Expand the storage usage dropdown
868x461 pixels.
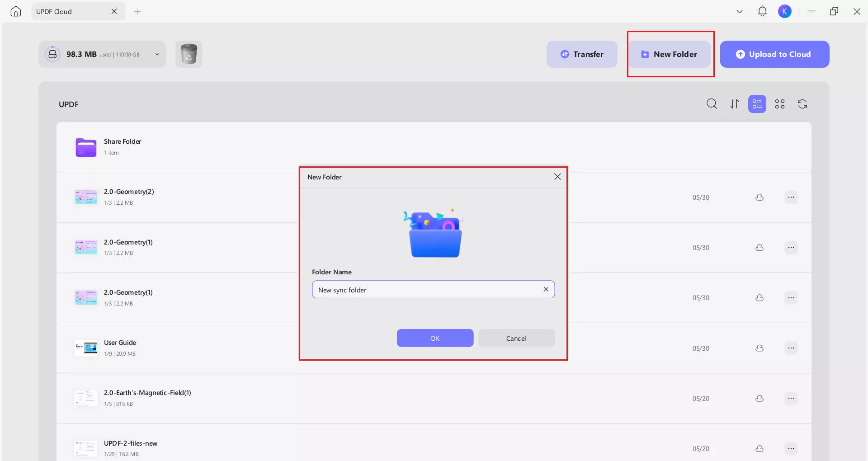157,54
